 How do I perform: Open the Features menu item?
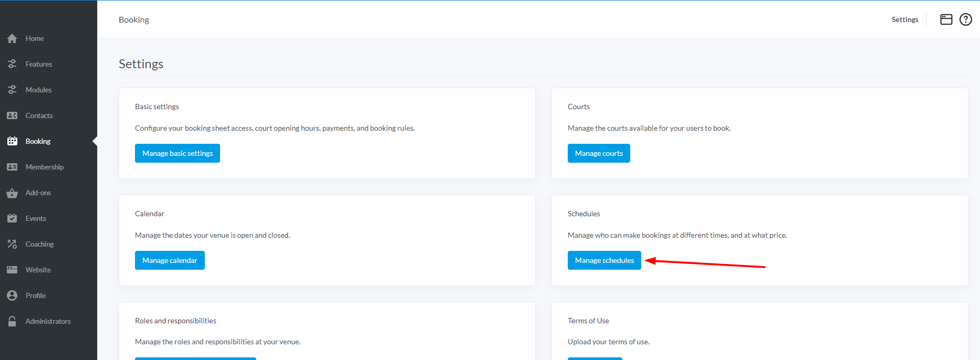[38, 64]
